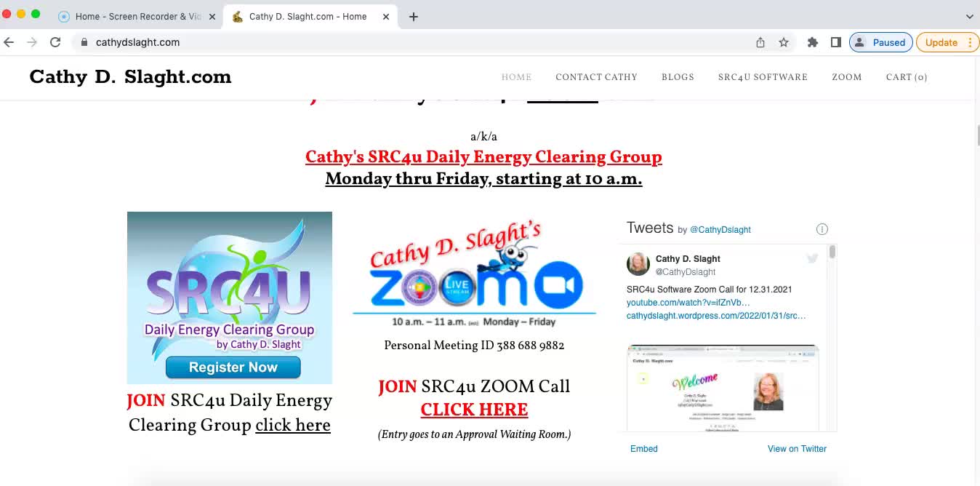Viewport: 980px width, 486px height.
Task: Open the @CathyDslaght Tweets header link
Action: pos(720,229)
